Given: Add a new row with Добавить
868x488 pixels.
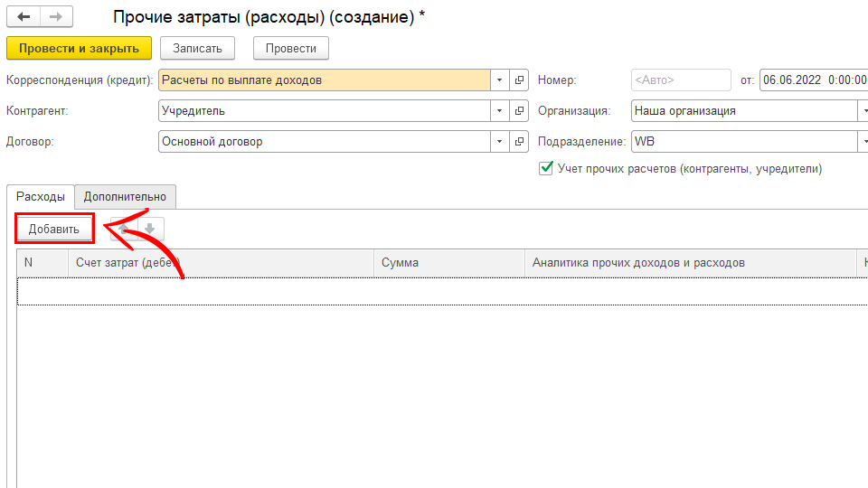Looking at the screenshot, I should [x=54, y=230].
